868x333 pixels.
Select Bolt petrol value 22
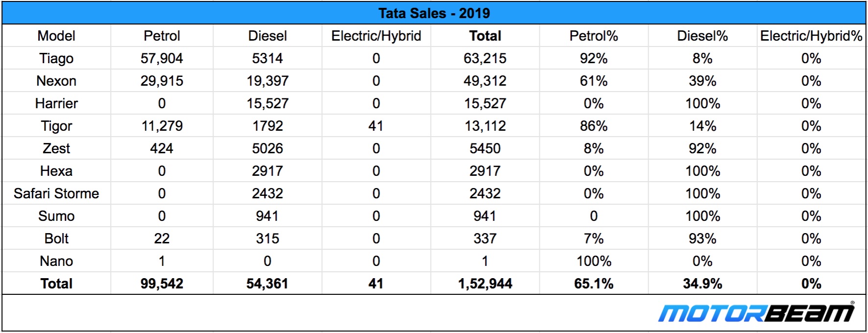click(x=162, y=238)
